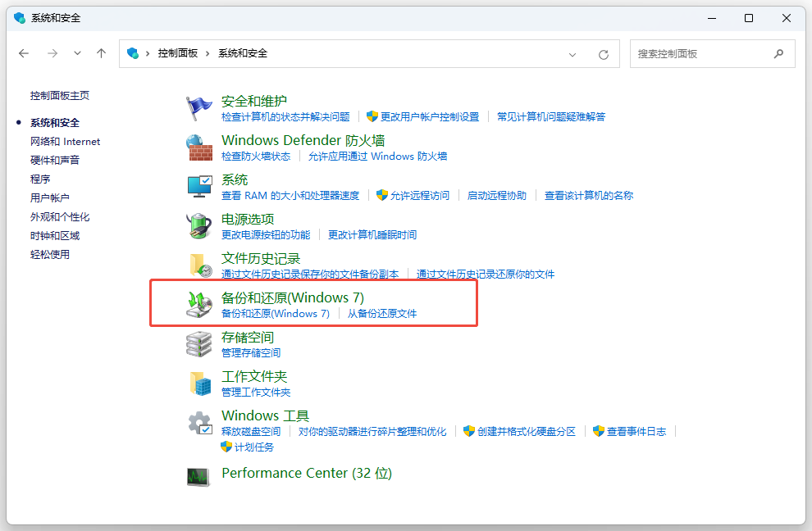This screenshot has width=812, height=531.
Task: Open 控制面板主页 in the sidebar
Action: (x=60, y=96)
